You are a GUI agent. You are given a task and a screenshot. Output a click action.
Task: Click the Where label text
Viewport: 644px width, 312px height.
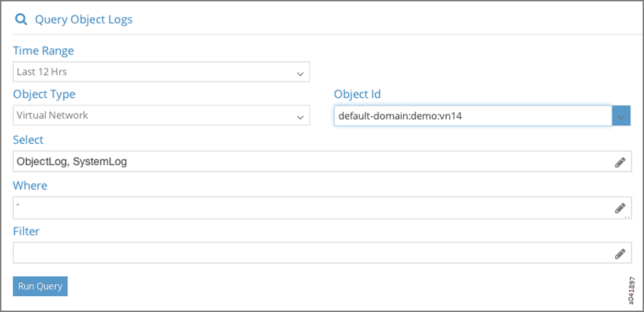click(30, 185)
